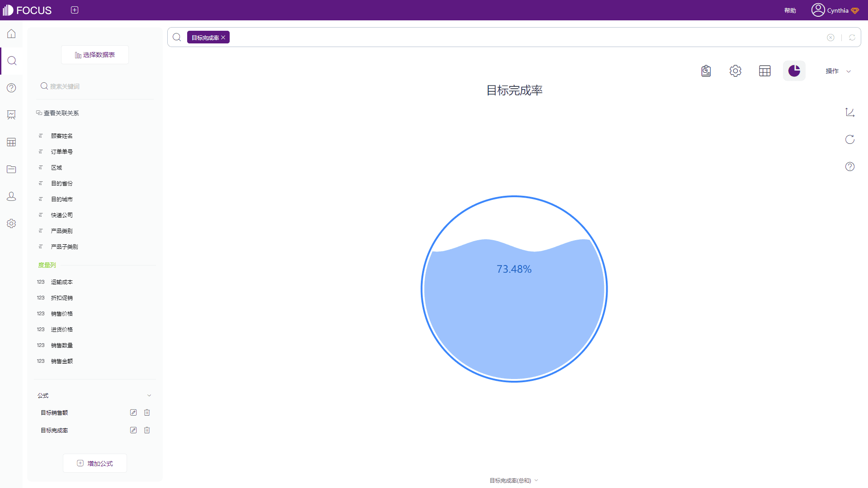This screenshot has height=488, width=868.
Task: Open the data table grid in sidebar
Action: [x=11, y=142]
